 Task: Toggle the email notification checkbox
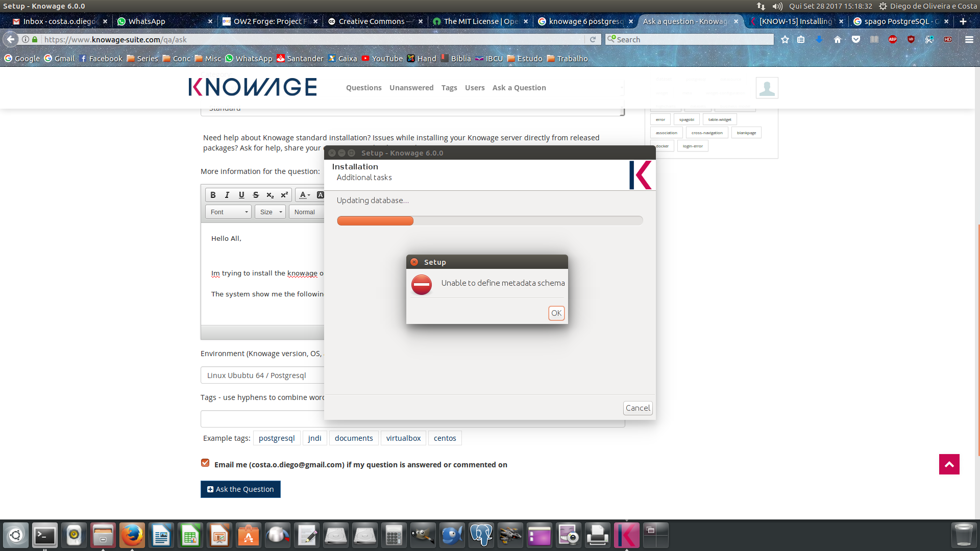tap(205, 463)
